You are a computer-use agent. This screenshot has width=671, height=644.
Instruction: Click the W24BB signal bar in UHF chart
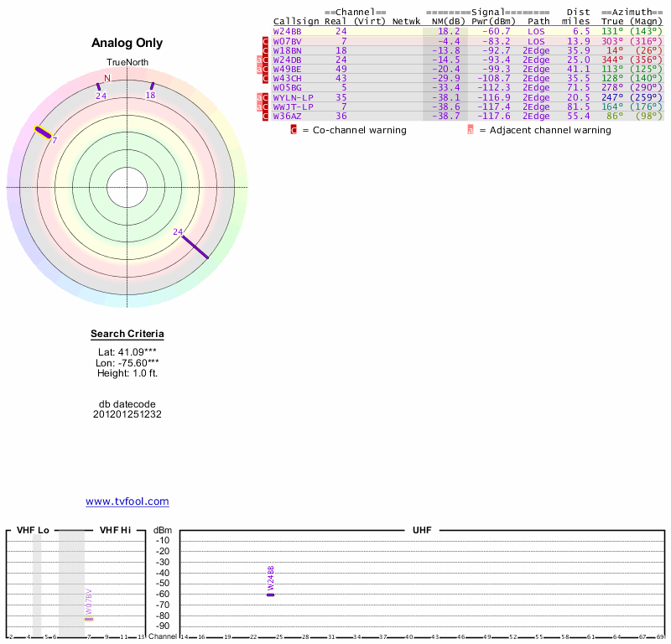pos(270,594)
